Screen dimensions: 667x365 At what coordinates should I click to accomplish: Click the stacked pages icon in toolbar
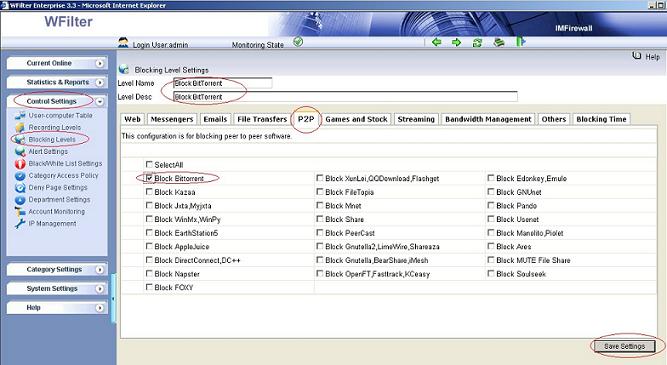(499, 43)
